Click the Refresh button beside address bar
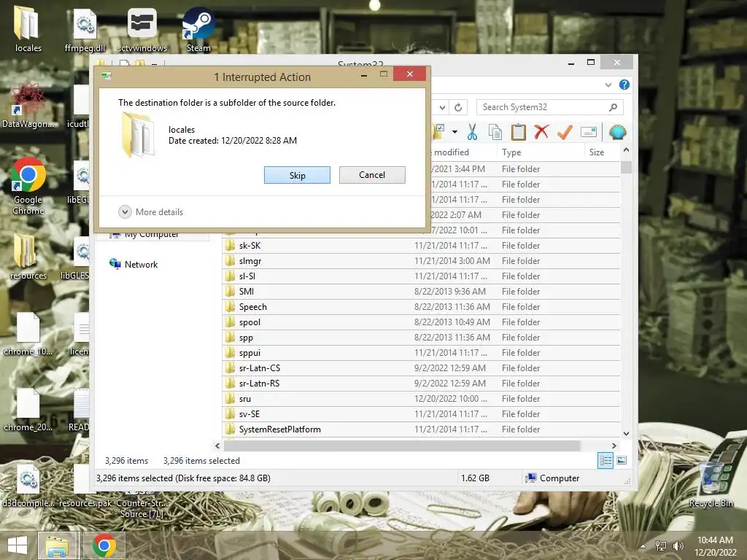747x560 pixels. [458, 107]
